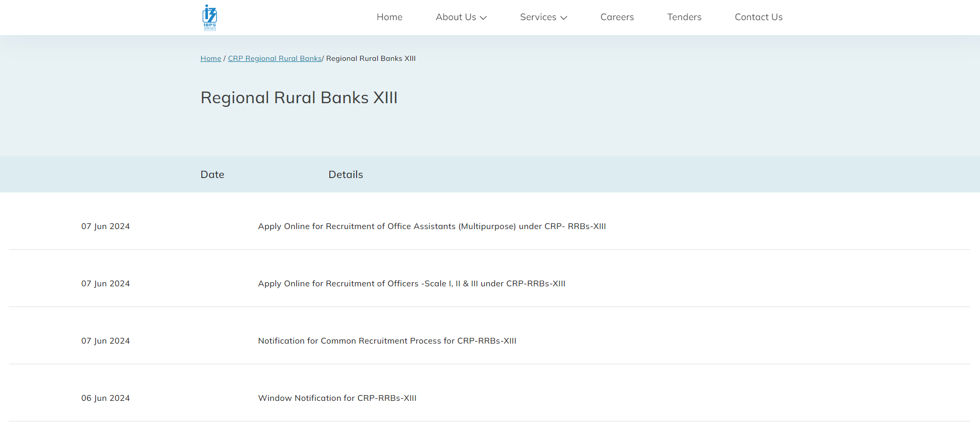Open Apply Online for Office Assistants (Multipurpose) link
The height and width of the screenshot is (438, 980).
432,226
